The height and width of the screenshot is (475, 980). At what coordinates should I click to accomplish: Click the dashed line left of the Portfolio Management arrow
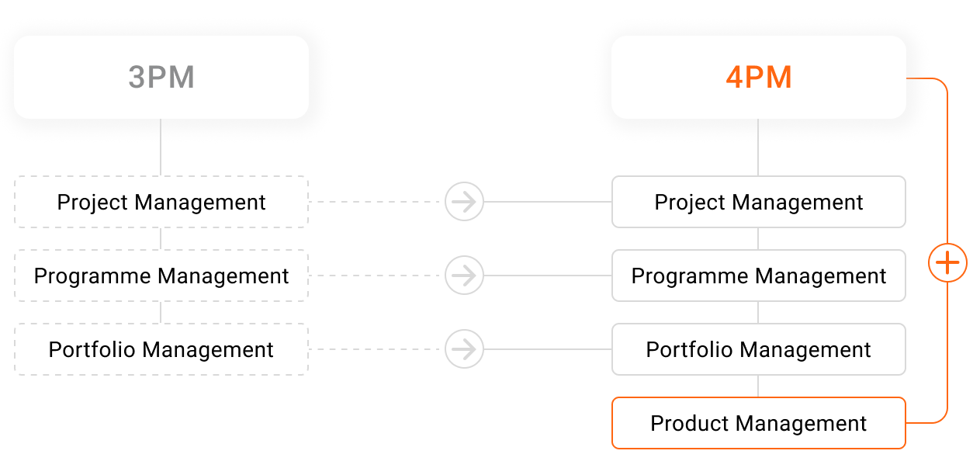[x=376, y=349]
